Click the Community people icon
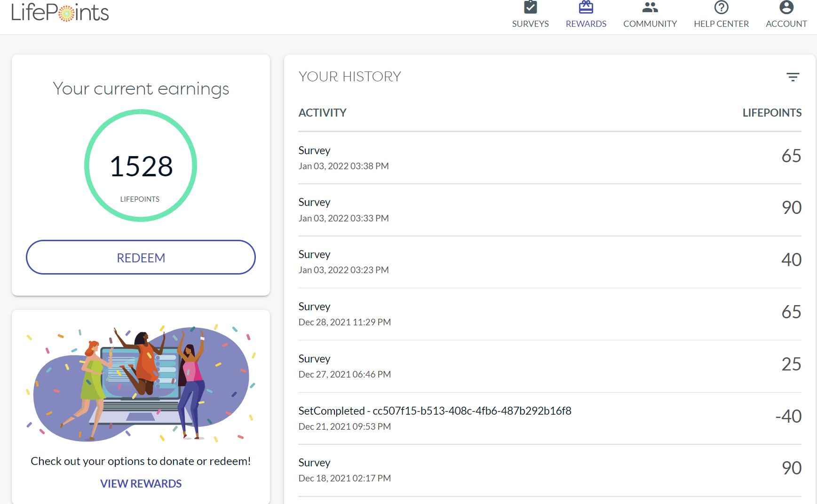Viewport: 817px width, 504px height. (650, 8)
